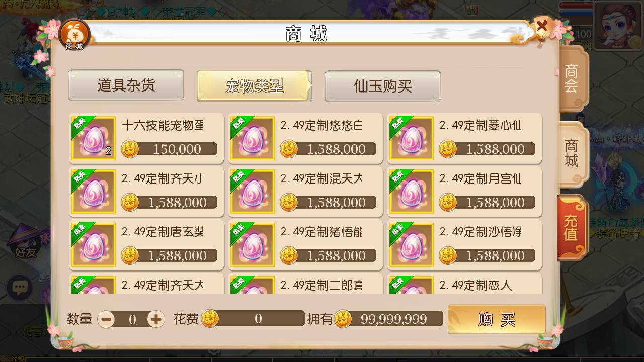Open the player avatar portrait
Screen dimensions: 644x362
coord(617,26)
